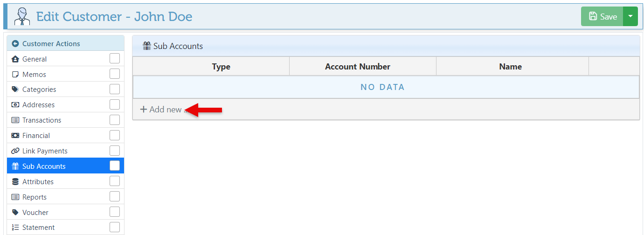The height and width of the screenshot is (235, 644).
Task: Toggle the checkbox next to Reports
Action: pyautogui.click(x=115, y=197)
